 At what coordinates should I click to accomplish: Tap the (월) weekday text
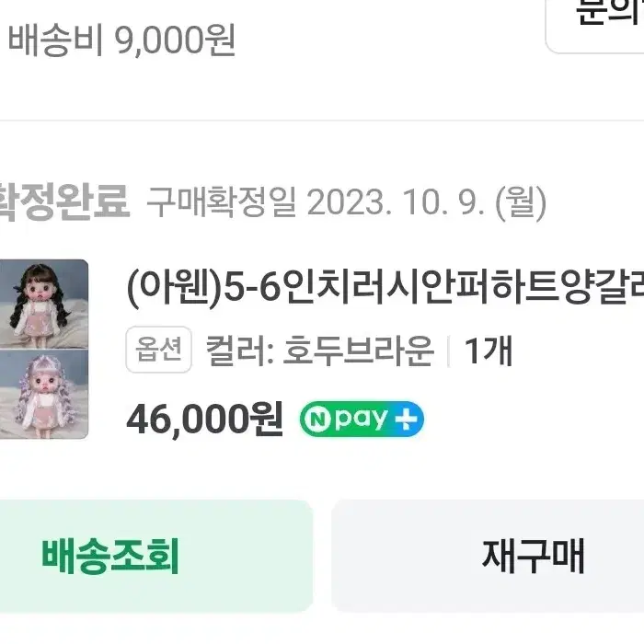tap(521, 202)
